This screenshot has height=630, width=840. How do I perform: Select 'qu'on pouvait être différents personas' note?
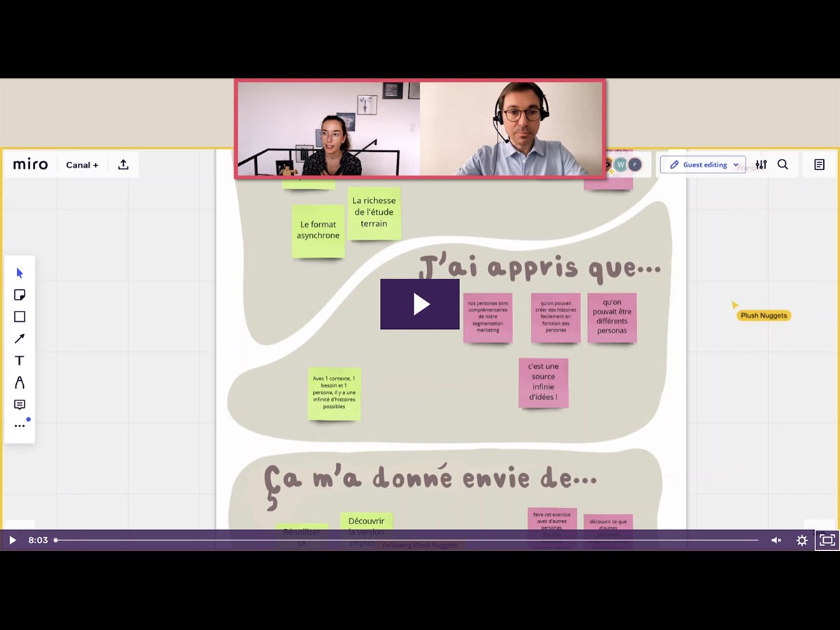(x=612, y=317)
